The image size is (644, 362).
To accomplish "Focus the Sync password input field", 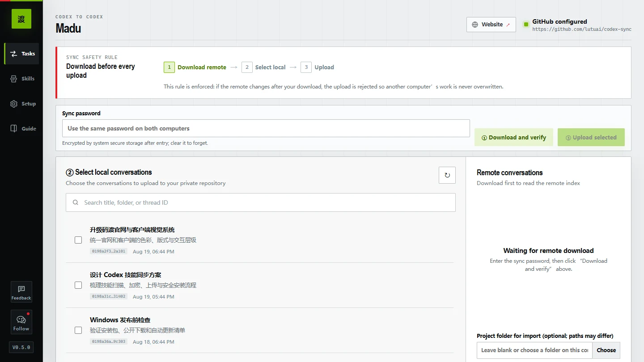I will click(266, 128).
